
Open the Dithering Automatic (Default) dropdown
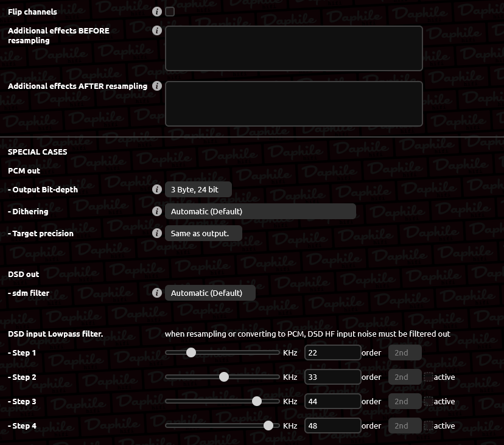pyautogui.click(x=261, y=211)
